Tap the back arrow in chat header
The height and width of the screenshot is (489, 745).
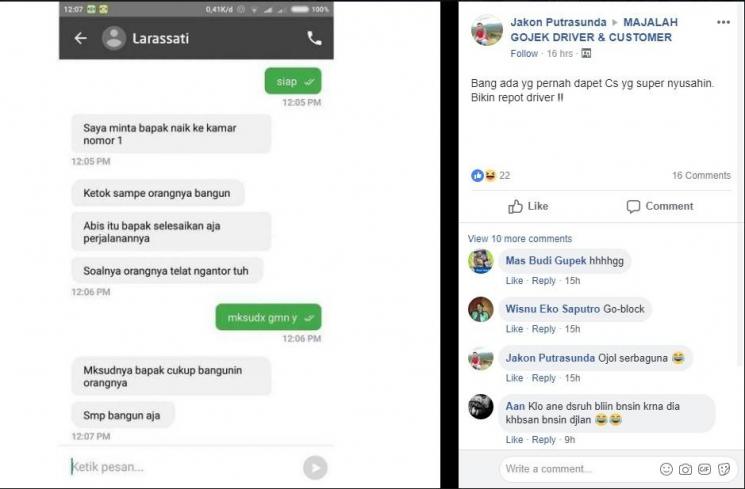pos(80,38)
